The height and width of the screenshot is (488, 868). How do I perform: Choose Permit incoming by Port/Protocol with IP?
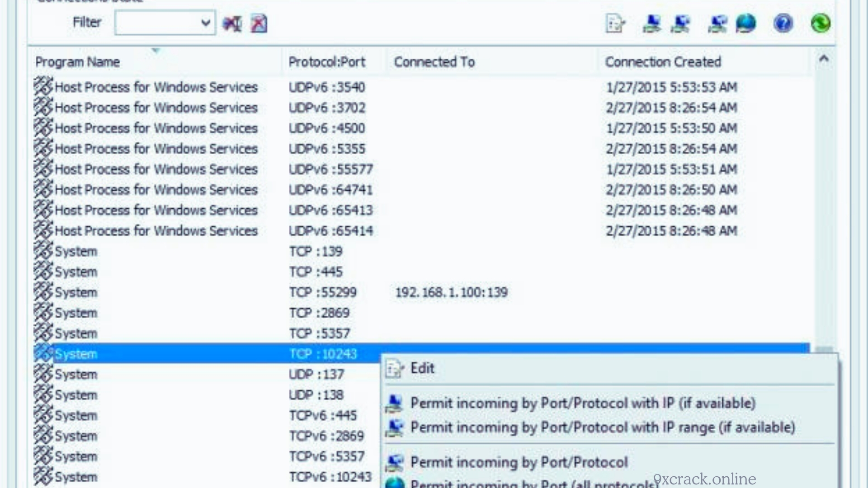pyautogui.click(x=609, y=403)
